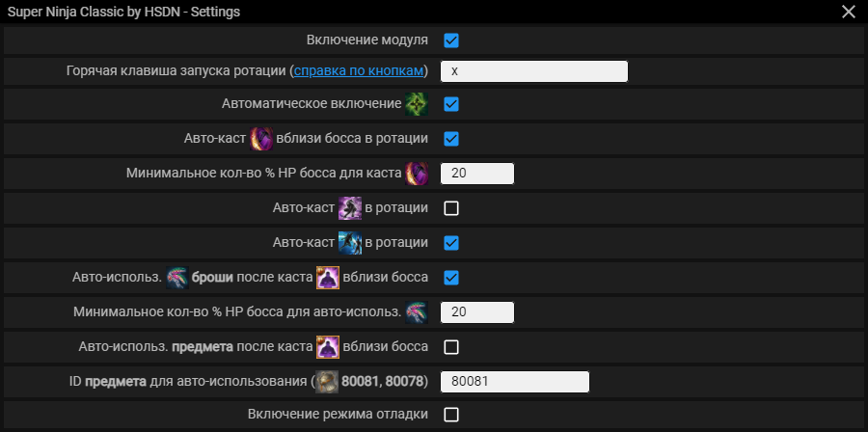Click the brooch icon before броши text

click(177, 277)
